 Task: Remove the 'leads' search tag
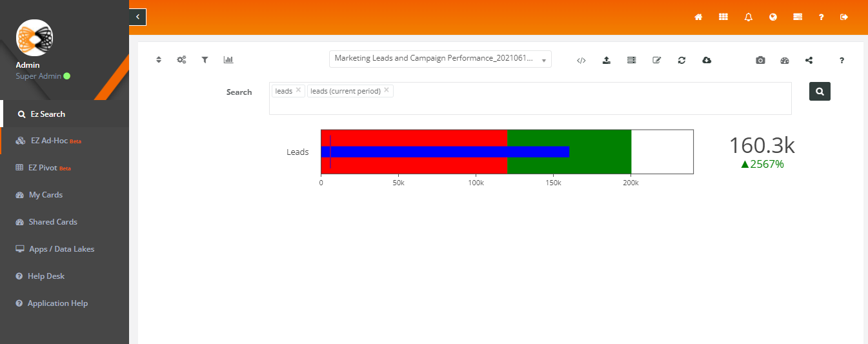(x=298, y=90)
